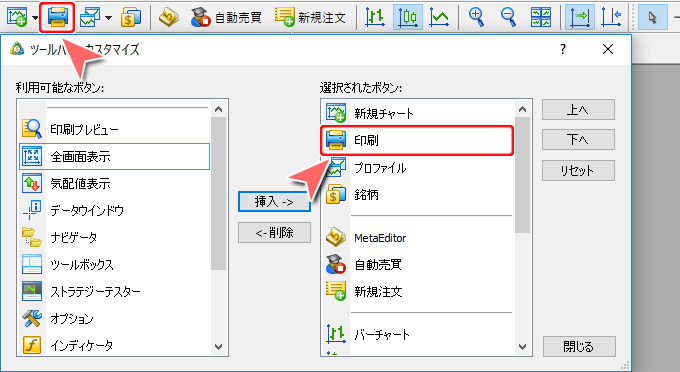Toggle 自動売買 in the toolbar
The image size is (680, 372).
(x=226, y=17)
